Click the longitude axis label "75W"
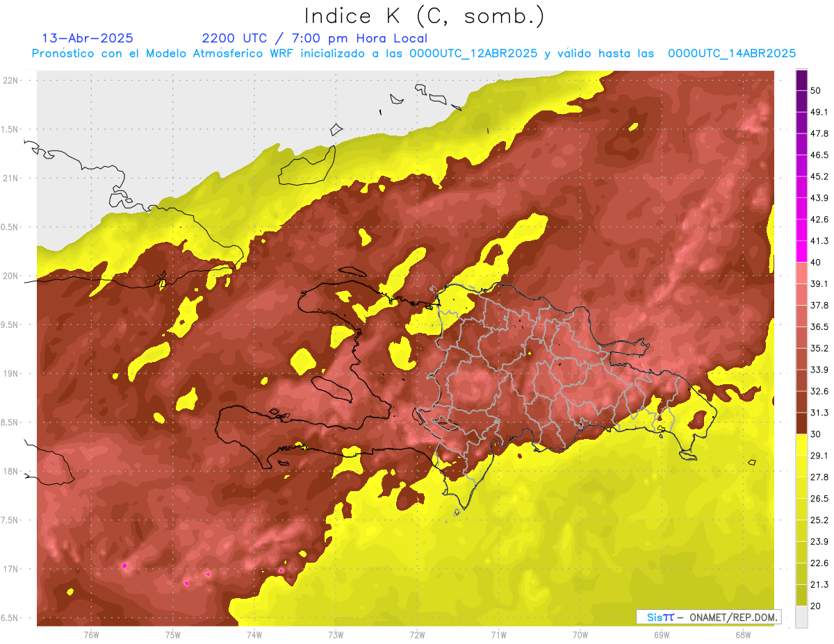834x644 pixels. click(173, 634)
